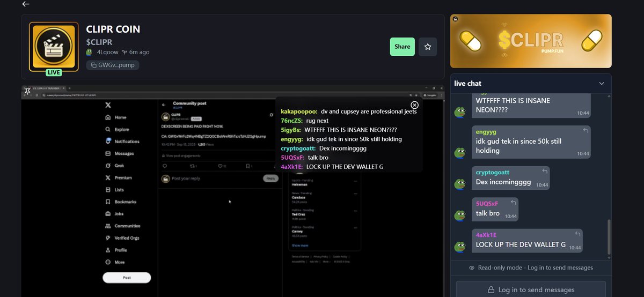Image resolution: width=644 pixels, height=297 pixels.
Task: Click the repost icon under the post
Action: coord(193,166)
